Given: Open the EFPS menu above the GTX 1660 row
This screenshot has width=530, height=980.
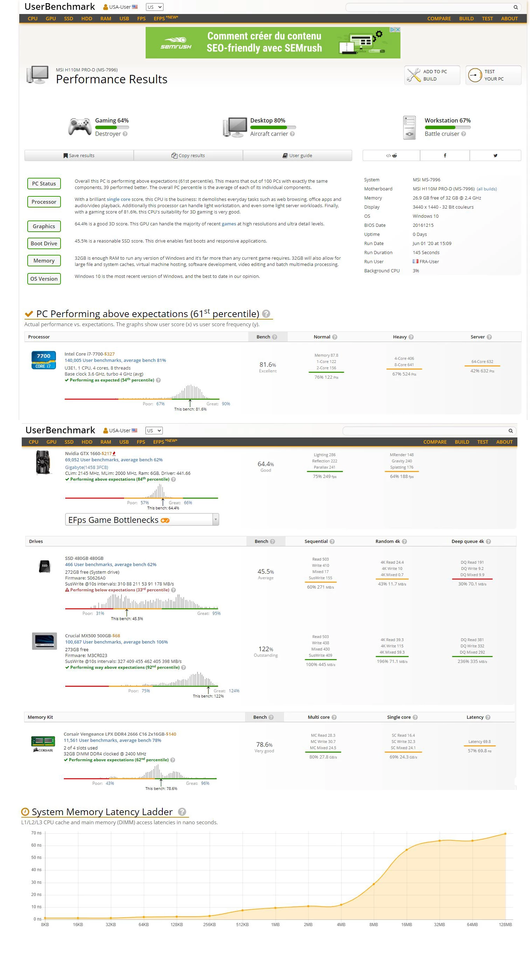Looking at the screenshot, I should coord(165,442).
